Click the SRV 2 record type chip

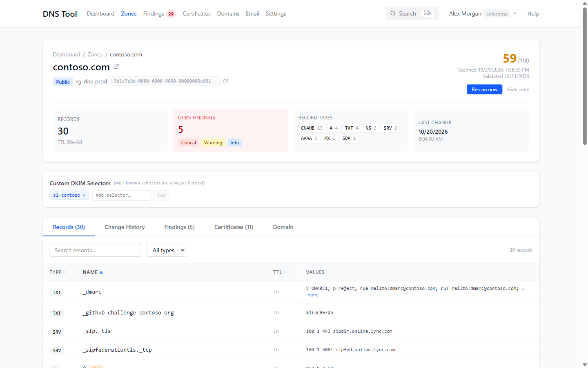(390, 128)
